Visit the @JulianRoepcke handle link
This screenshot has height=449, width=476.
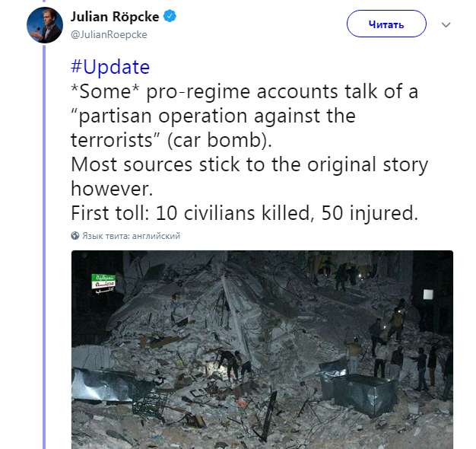click(x=109, y=34)
